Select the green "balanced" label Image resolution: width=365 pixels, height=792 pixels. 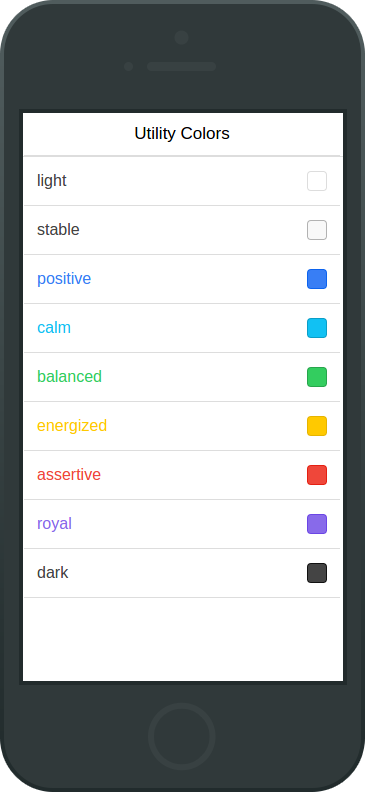pos(70,376)
